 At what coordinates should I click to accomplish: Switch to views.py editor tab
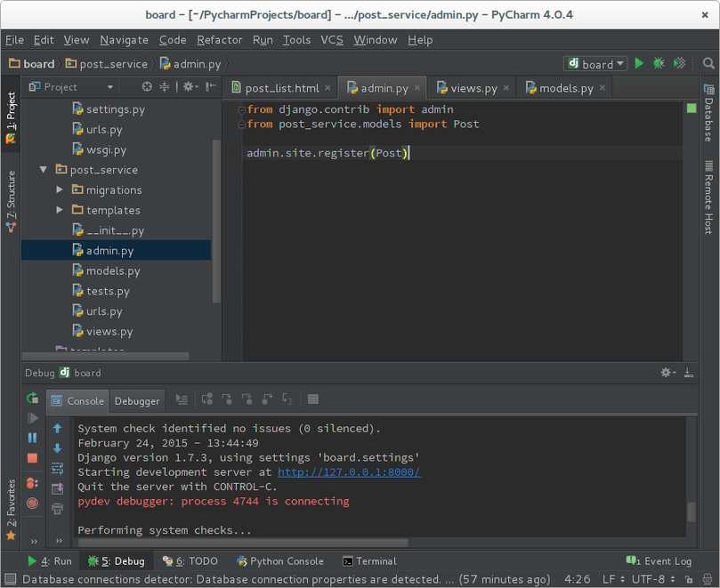point(473,88)
